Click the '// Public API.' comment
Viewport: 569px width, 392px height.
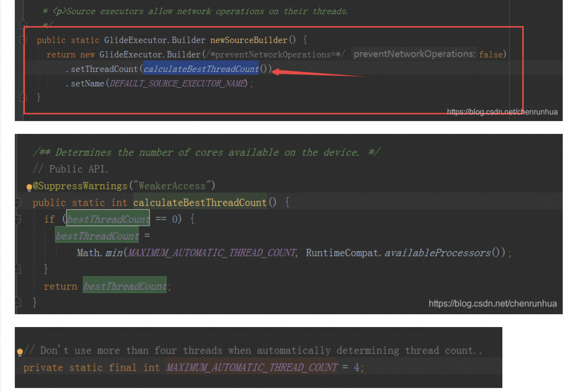70,169
